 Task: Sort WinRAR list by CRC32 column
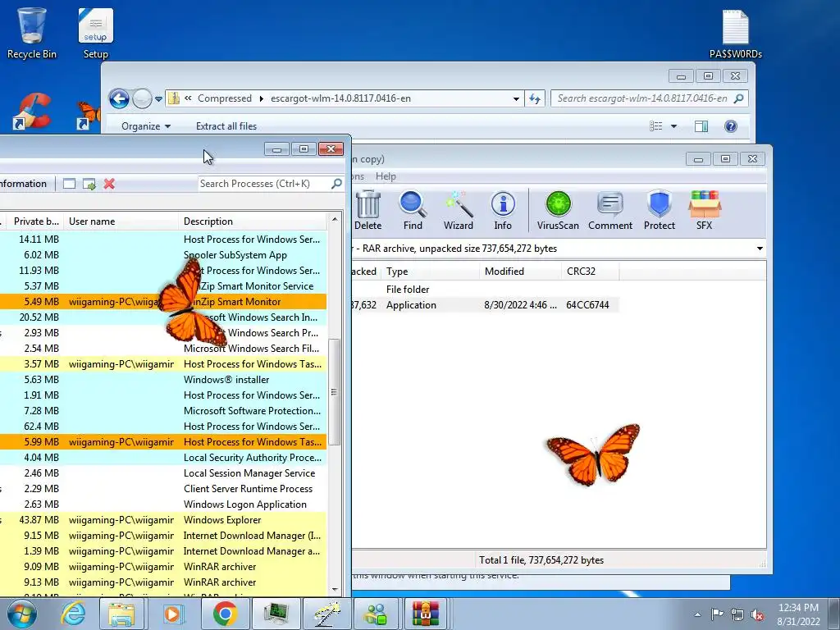pos(590,271)
